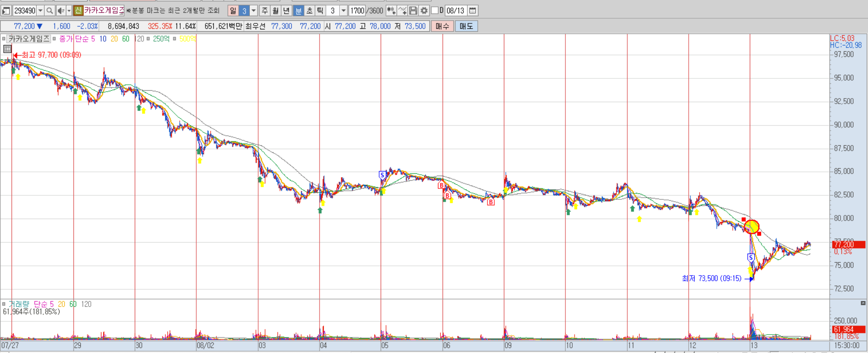Open the minute interval 3 dropdown arrow
Image resolution: width=868 pixels, height=353 pixels.
(343, 11)
